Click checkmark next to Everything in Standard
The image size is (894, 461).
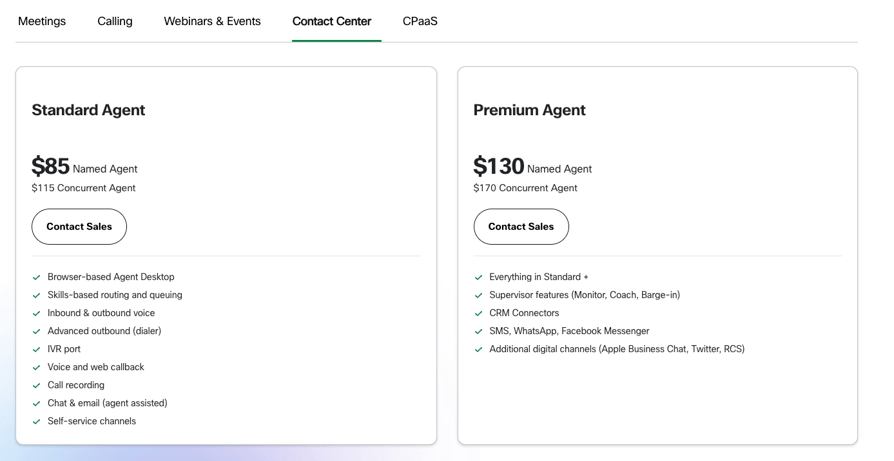(478, 278)
